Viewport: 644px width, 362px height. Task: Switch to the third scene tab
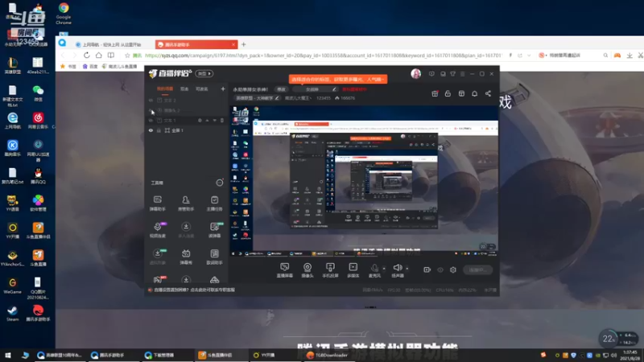[202, 89]
